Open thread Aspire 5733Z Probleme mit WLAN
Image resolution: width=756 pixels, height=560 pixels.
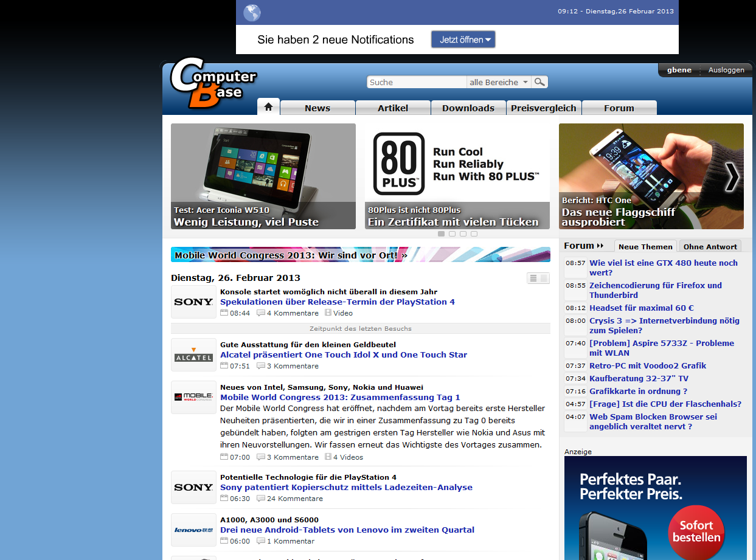662,348
